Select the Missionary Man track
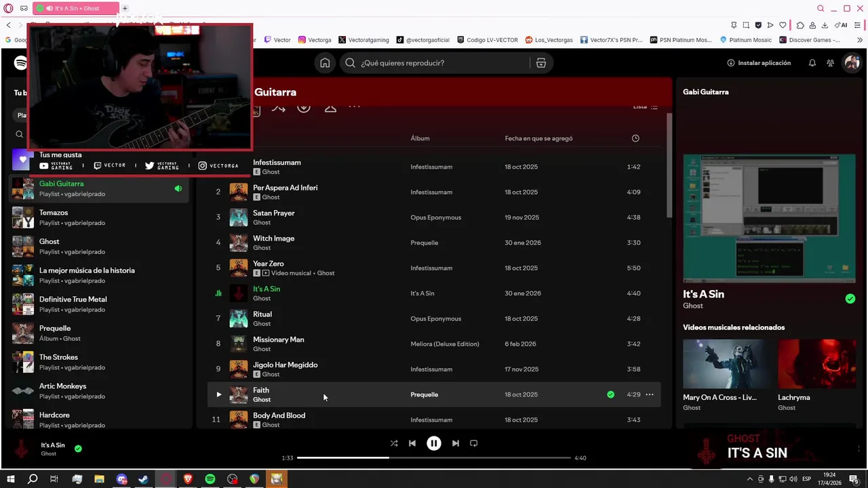Screen dimensions: 868x488 pyautogui.click(x=279, y=340)
